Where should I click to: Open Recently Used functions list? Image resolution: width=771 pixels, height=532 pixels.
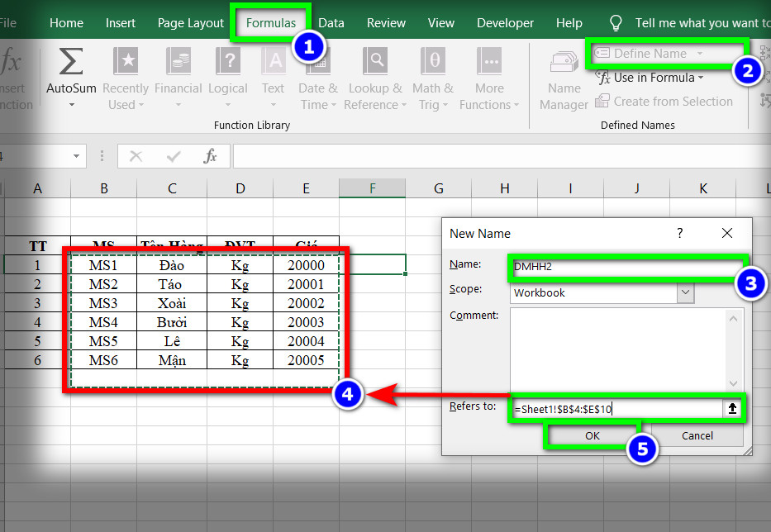point(126,78)
